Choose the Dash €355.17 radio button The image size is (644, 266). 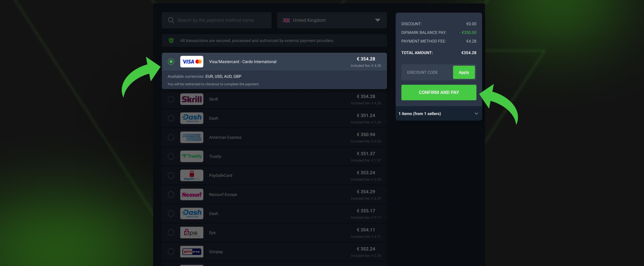point(171,214)
